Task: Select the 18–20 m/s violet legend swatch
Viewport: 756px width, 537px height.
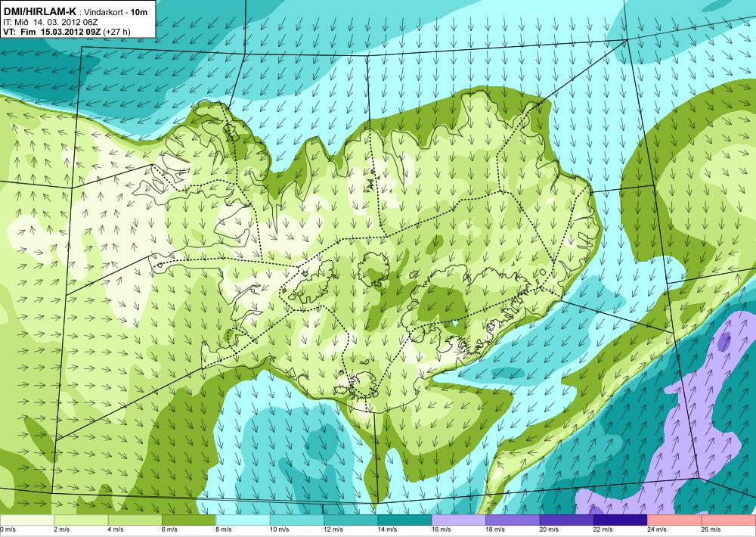Action: click(513, 520)
